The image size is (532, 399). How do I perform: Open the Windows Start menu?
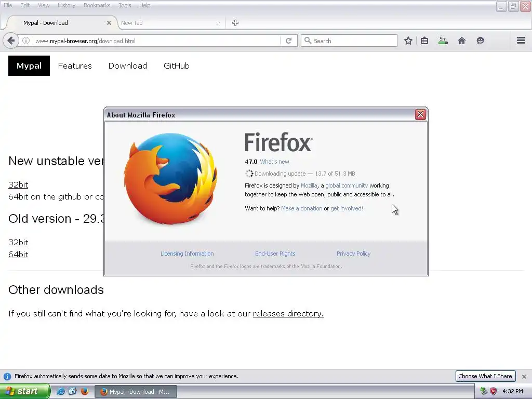click(25, 391)
